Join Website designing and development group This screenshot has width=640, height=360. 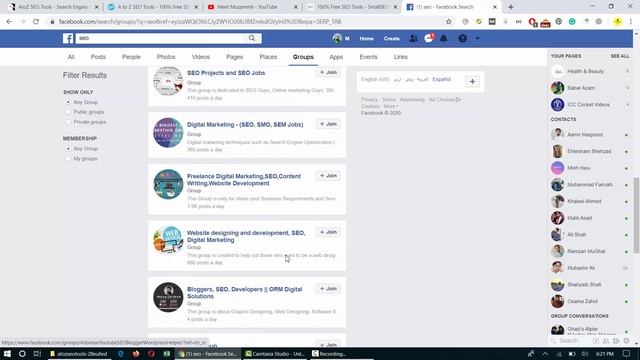pos(328,232)
